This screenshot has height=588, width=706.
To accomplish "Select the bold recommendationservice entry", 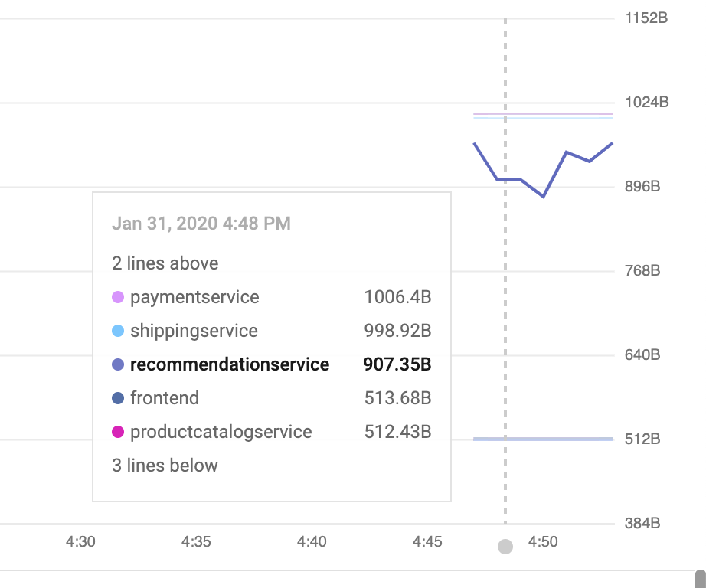I will pos(230,364).
